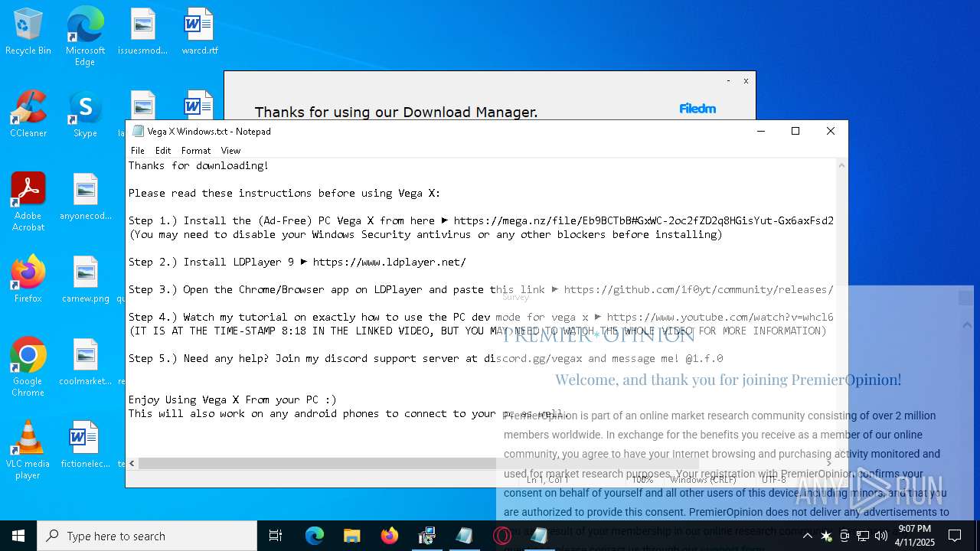The width and height of the screenshot is (980, 551).
Task: Open Notepad's View menu
Action: tap(230, 151)
